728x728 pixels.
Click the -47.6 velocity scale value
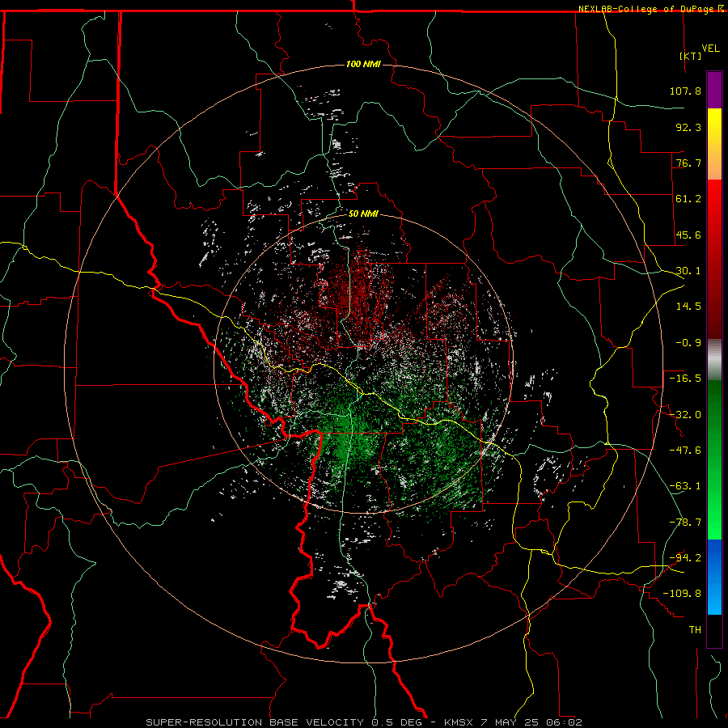[x=685, y=451]
